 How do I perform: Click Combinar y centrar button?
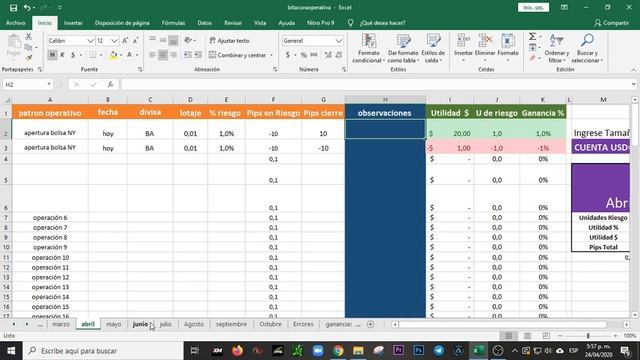coord(238,55)
